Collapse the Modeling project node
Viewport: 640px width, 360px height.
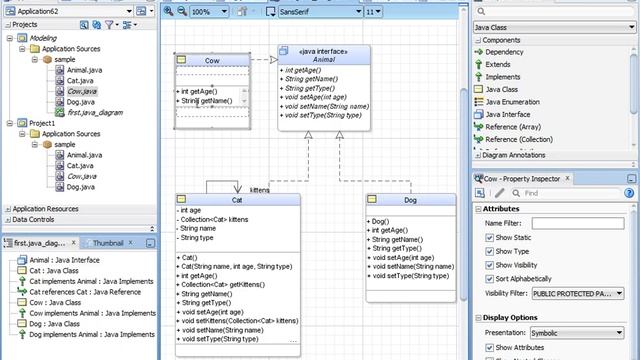pos(10,38)
